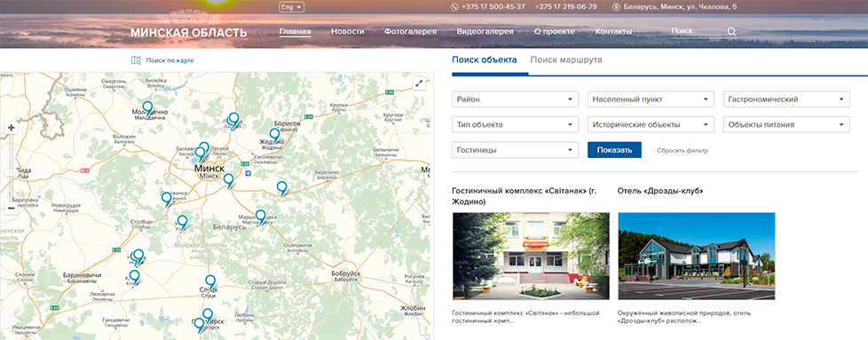Click the map zoom slider handle
This screenshot has height=340, width=868.
[11, 173]
